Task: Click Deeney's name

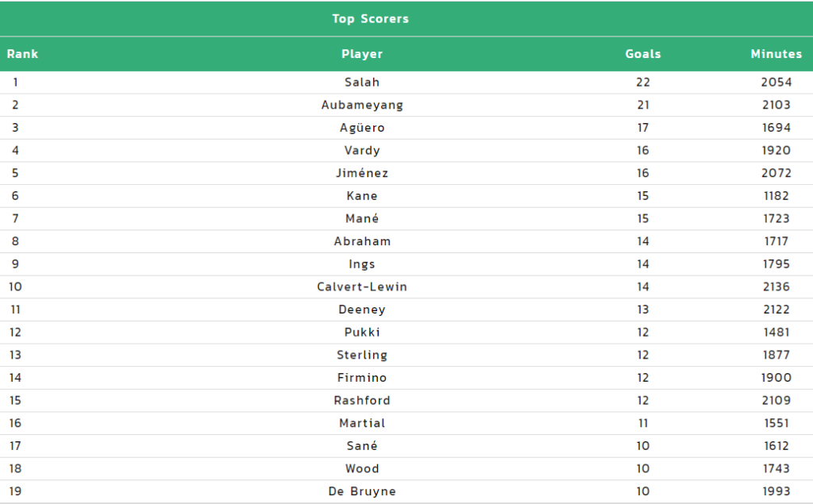Action: coord(362,310)
